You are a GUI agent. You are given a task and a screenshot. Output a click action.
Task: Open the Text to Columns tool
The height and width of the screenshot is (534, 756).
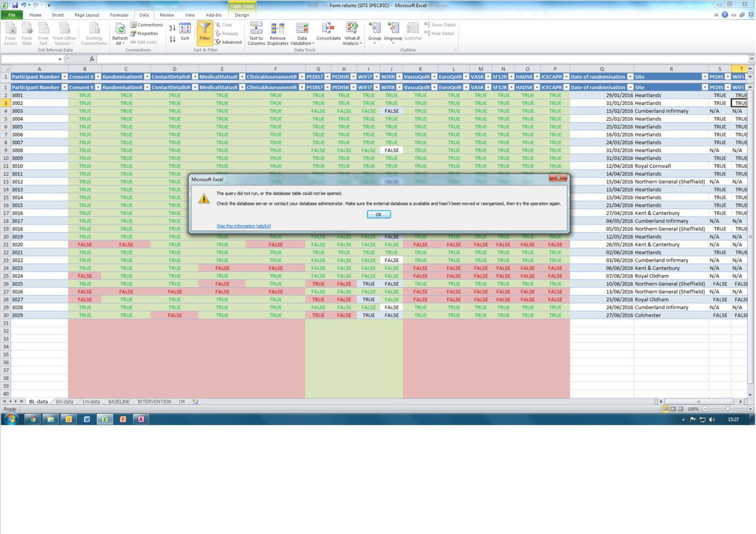[256, 33]
